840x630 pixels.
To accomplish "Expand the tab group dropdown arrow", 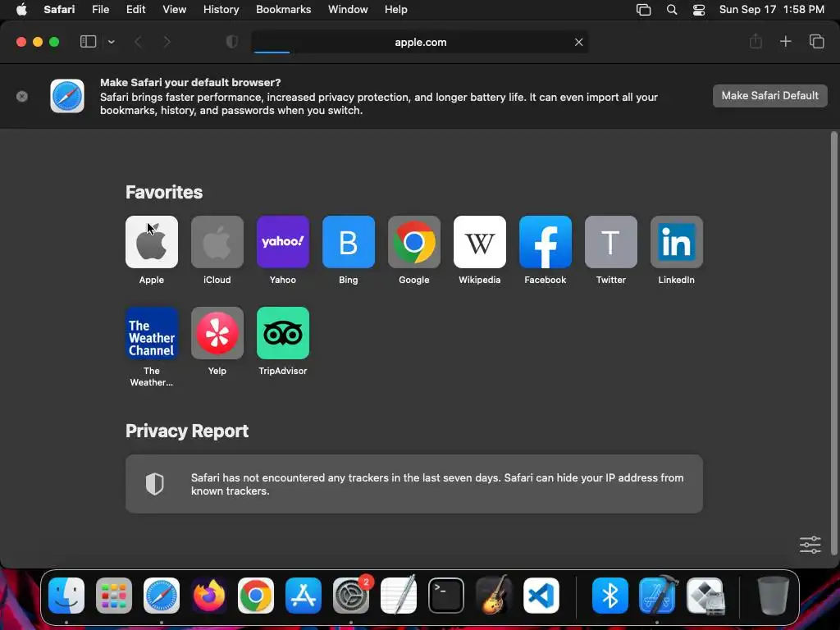I will point(111,42).
